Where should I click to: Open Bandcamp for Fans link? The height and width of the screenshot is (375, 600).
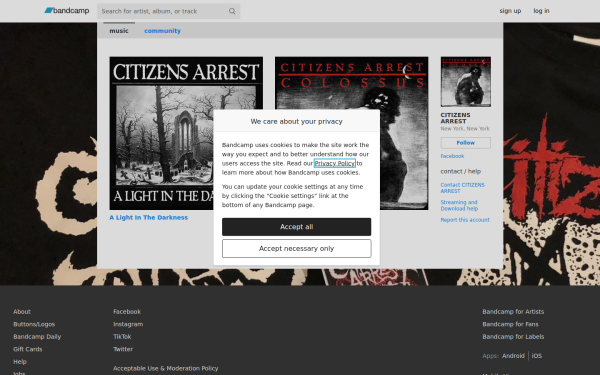coord(510,324)
